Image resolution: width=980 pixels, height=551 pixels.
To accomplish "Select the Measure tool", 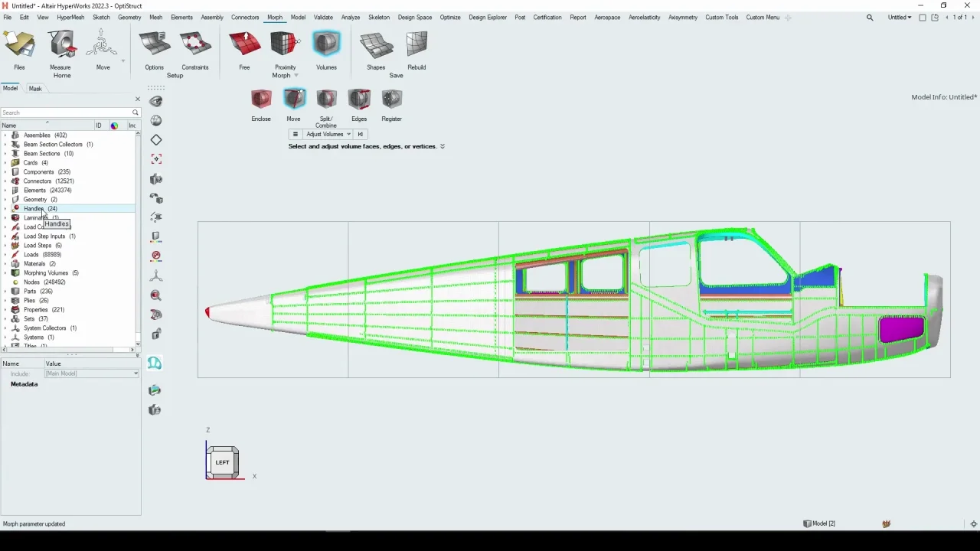I will click(60, 51).
